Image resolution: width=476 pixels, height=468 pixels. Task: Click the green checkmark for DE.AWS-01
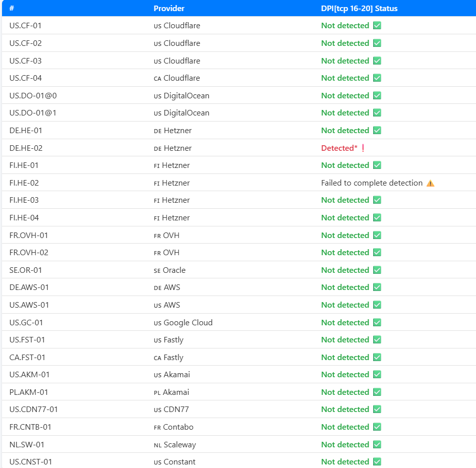(377, 287)
